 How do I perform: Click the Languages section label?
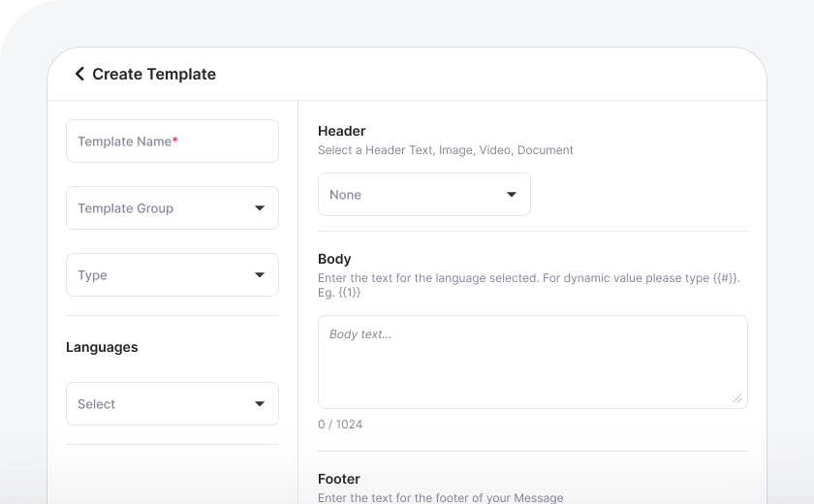click(102, 347)
